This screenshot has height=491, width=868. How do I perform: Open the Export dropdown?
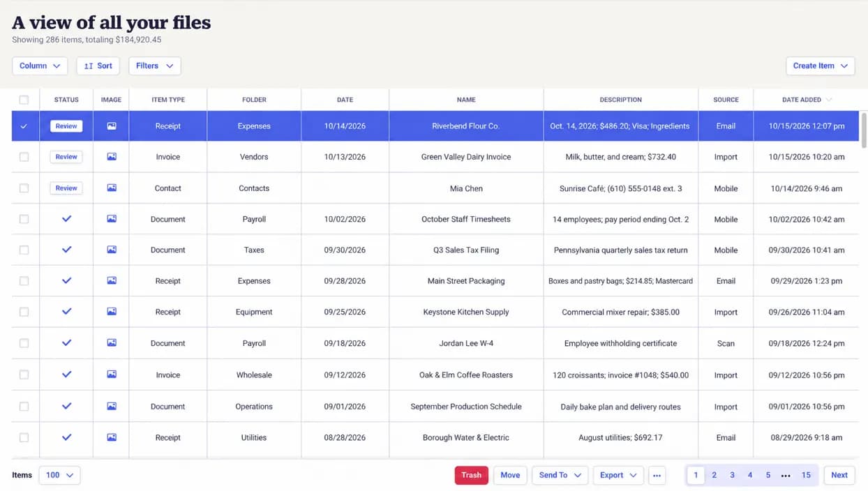click(618, 475)
